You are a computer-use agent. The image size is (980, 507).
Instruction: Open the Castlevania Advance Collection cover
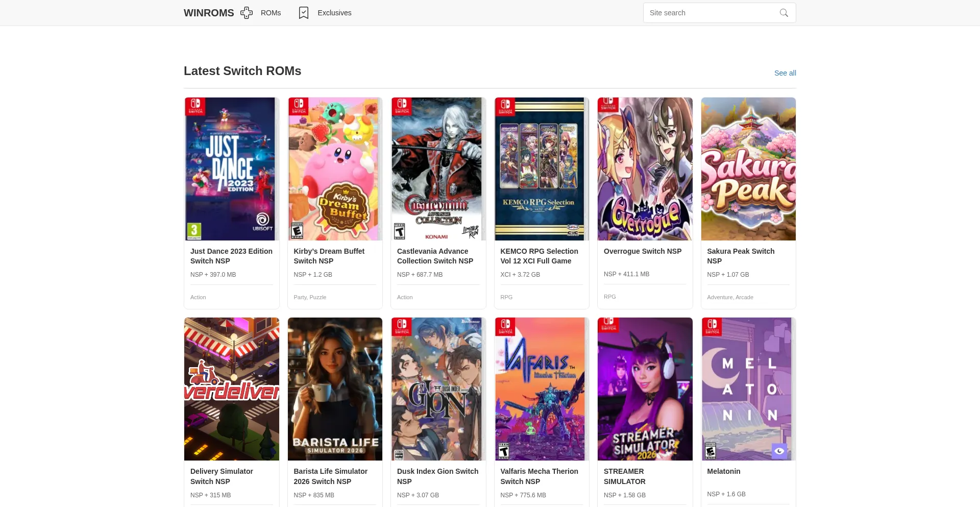click(438, 169)
